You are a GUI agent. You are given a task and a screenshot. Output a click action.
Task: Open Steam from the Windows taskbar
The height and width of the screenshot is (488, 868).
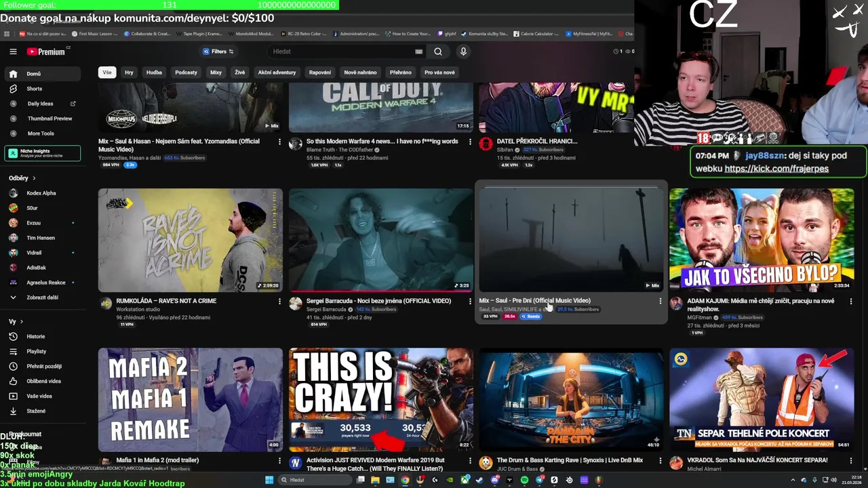[x=480, y=480]
